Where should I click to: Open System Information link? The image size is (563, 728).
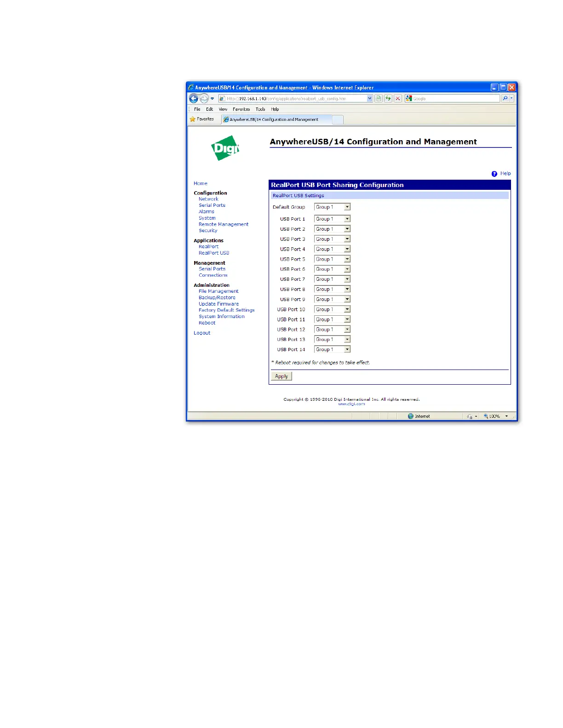(x=222, y=317)
